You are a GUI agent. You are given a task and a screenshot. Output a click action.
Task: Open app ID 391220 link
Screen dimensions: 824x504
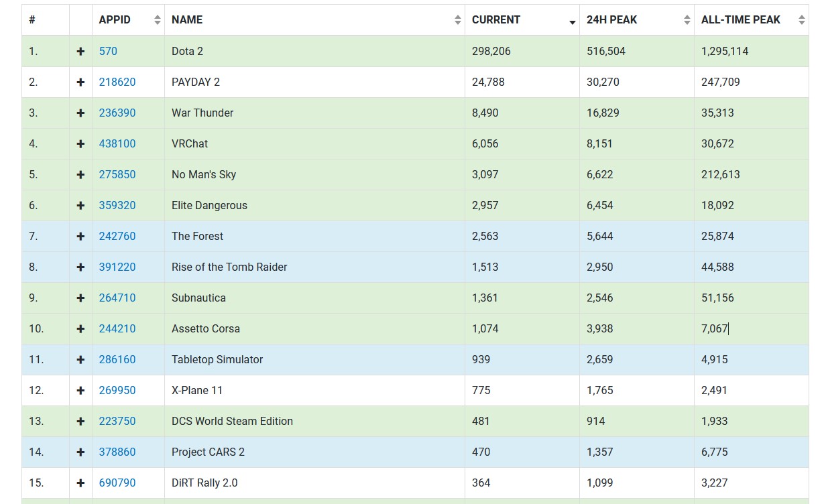tap(117, 267)
